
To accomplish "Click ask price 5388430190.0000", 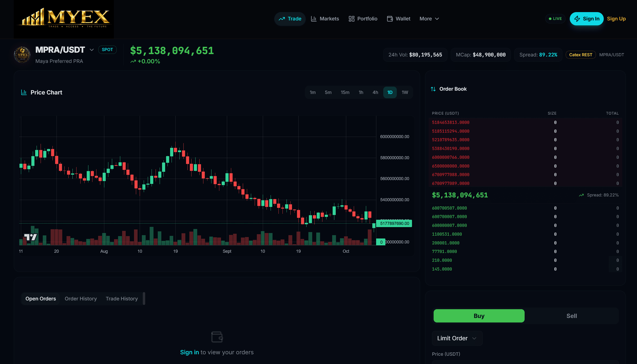I will tap(450, 149).
